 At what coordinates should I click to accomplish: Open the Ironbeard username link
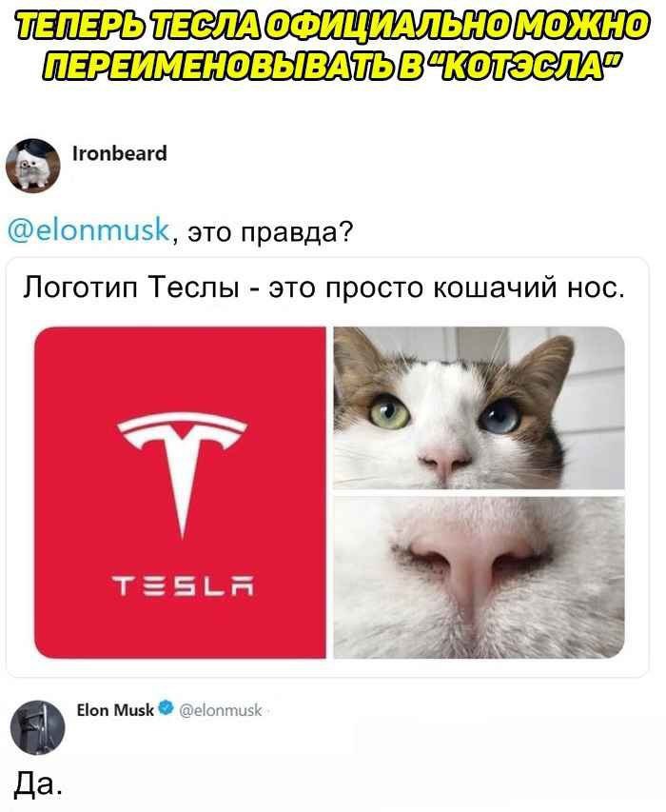[x=120, y=154]
